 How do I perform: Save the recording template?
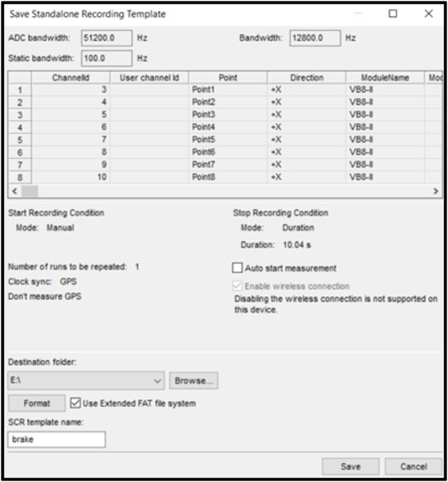[351, 466]
